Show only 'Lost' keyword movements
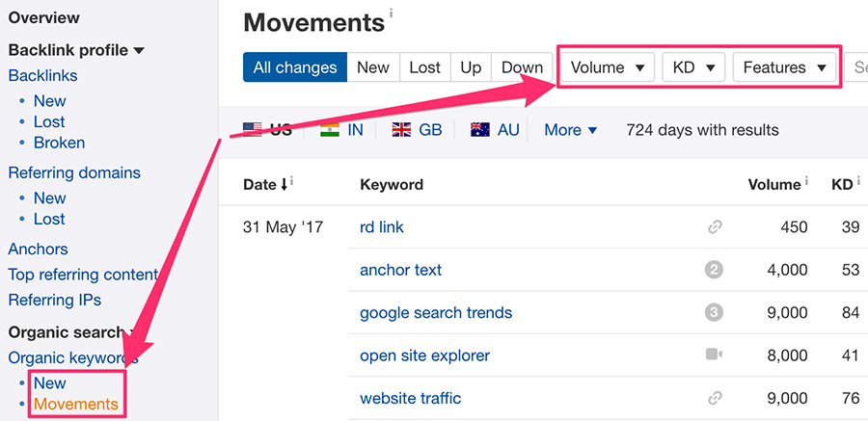The image size is (868, 421). pos(424,67)
